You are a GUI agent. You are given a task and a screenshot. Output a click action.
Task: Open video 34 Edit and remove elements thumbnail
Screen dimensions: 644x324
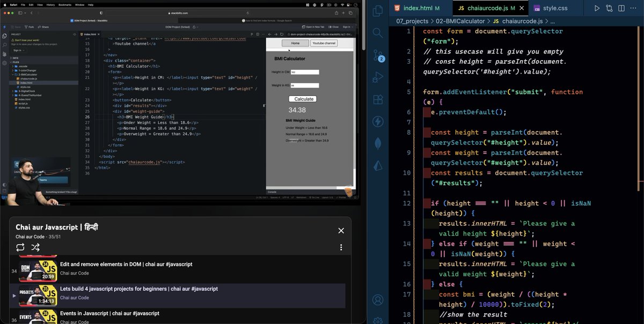click(38, 271)
